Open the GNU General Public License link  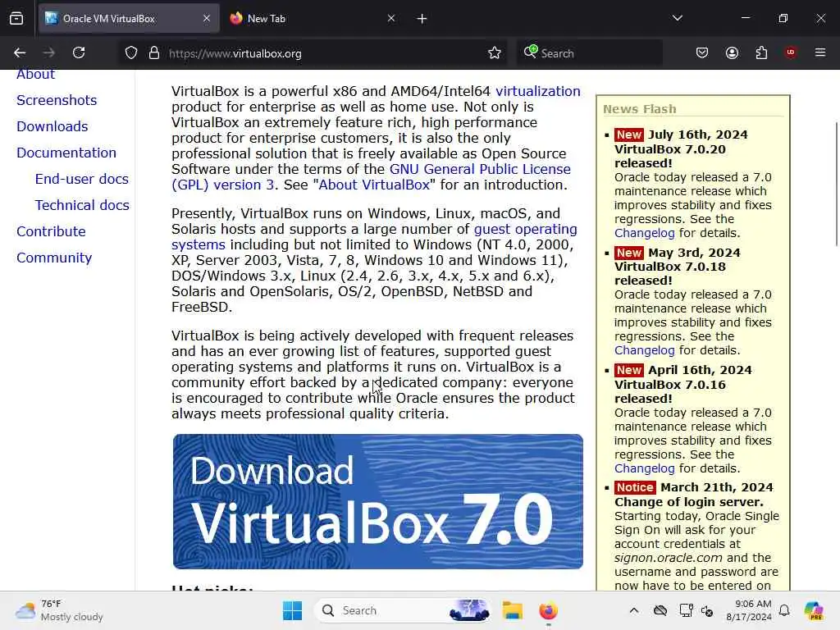[480, 169]
